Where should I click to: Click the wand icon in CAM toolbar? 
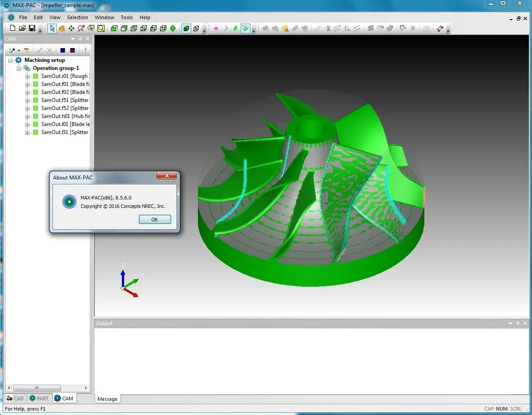click(x=12, y=50)
